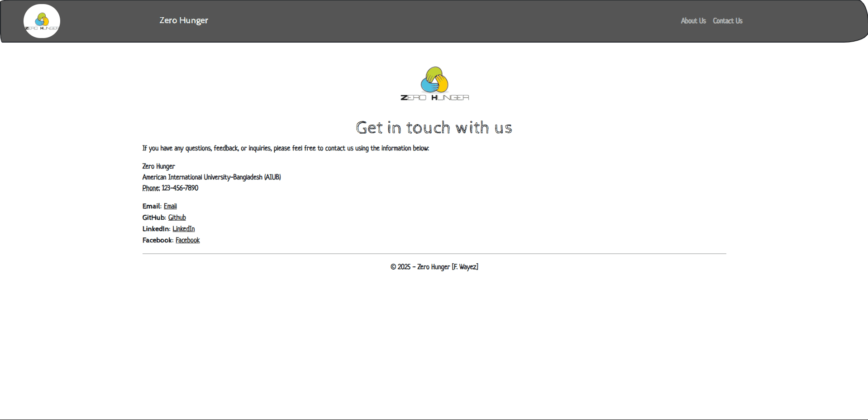Click the bold 'GitHub:' label
Screen dimensions: 868x420
(154, 217)
